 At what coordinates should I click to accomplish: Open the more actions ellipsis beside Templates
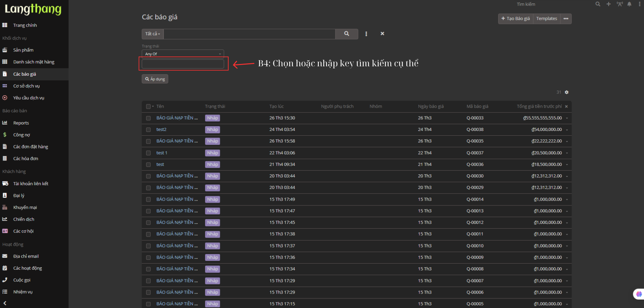(x=566, y=19)
